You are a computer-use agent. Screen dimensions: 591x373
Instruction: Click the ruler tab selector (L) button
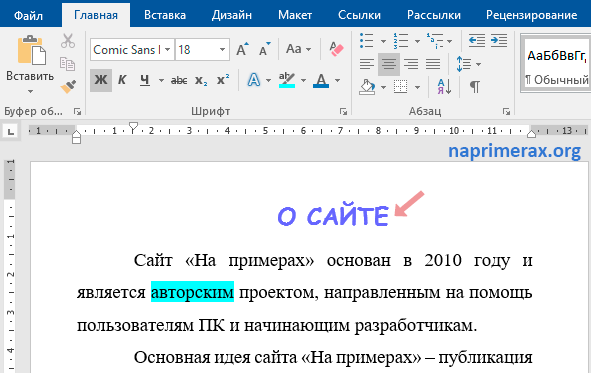point(11,131)
